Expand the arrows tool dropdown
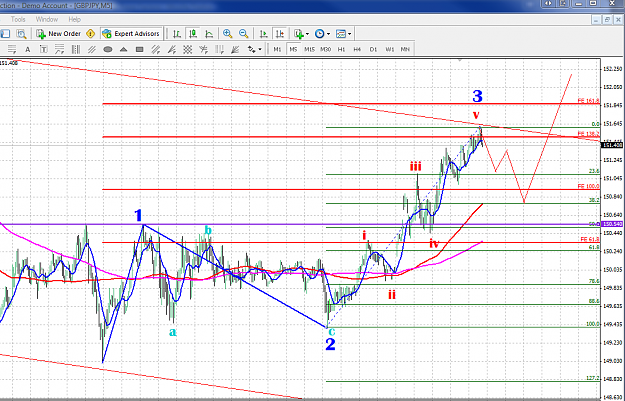This screenshot has height=401, width=625. pyautogui.click(x=260, y=49)
